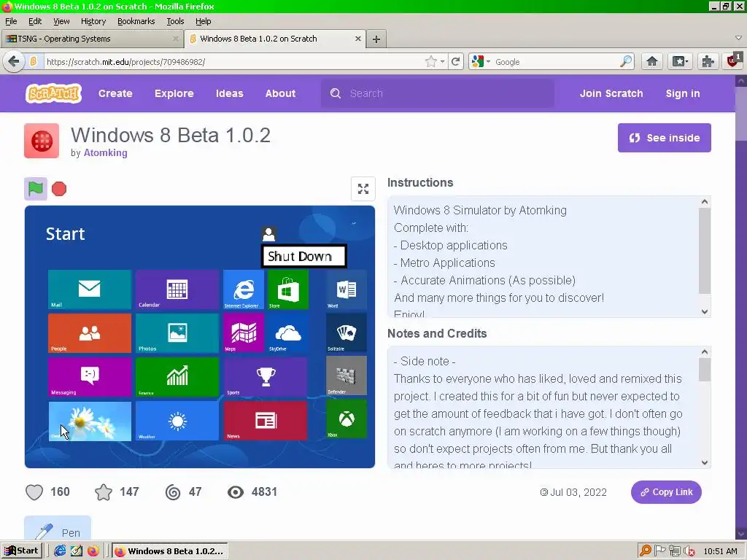
Task: Open the Bookmarks menu
Action: click(136, 21)
